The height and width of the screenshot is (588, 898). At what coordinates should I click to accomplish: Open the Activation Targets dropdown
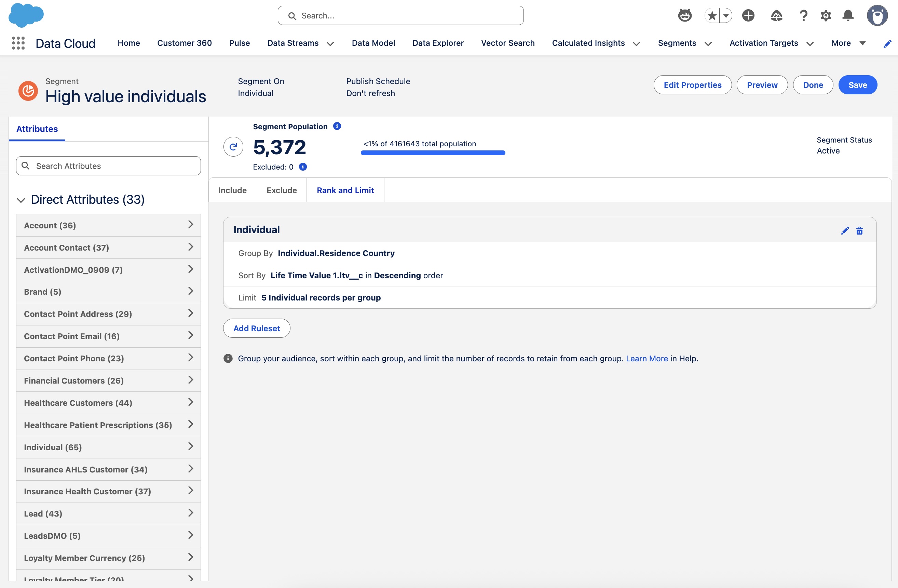[810, 44]
